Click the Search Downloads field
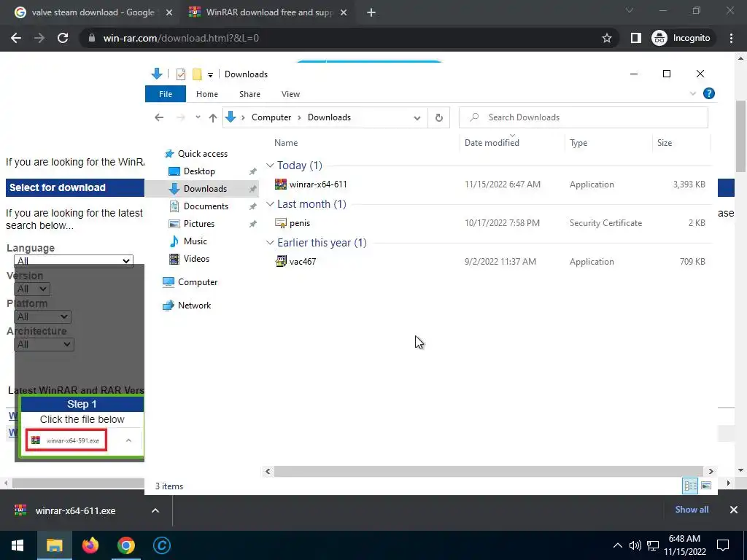 click(583, 117)
